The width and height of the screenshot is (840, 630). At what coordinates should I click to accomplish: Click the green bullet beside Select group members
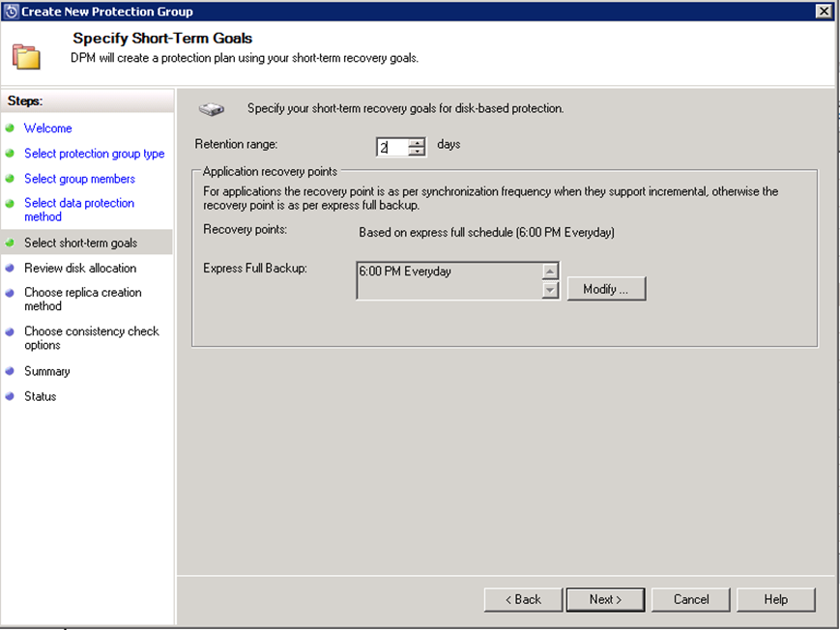click(x=10, y=179)
